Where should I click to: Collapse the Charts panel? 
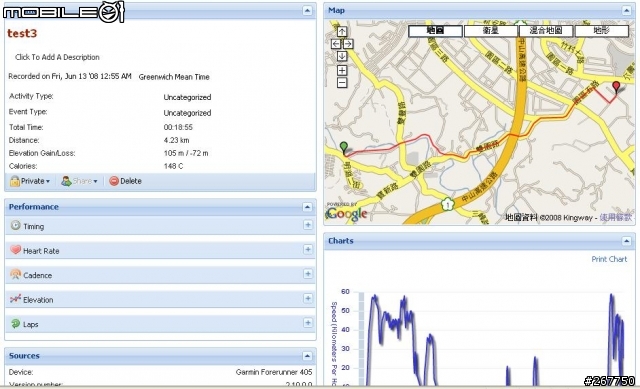click(x=627, y=241)
